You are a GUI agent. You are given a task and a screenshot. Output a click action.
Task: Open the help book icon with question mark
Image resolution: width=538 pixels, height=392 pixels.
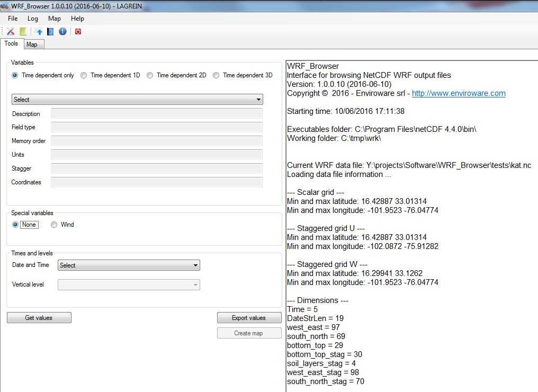pos(50,32)
